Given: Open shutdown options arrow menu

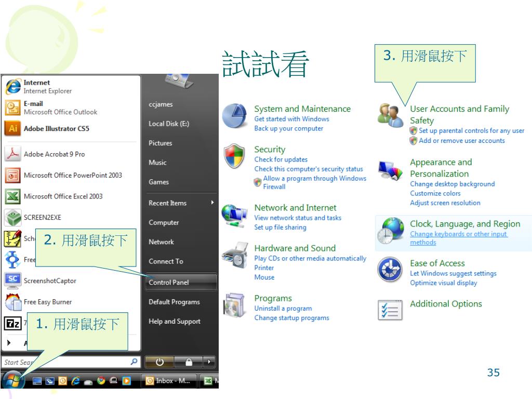Looking at the screenshot, I should pos(209,362).
